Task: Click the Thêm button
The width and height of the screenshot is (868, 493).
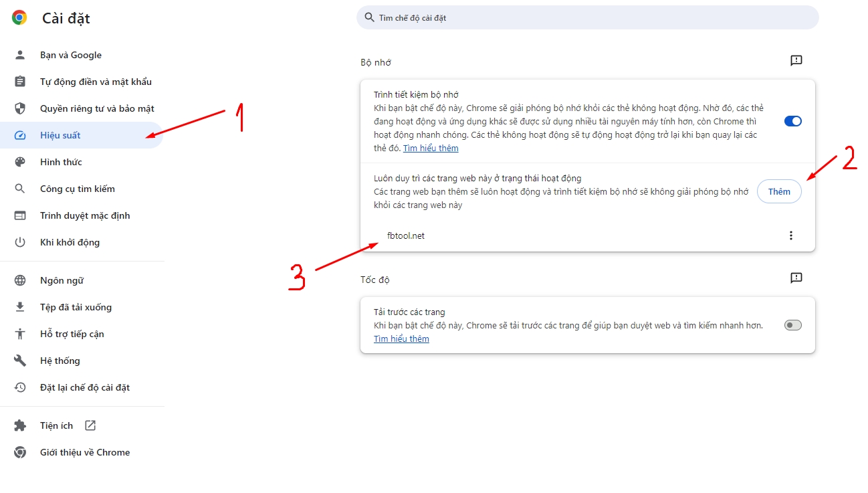Action: tap(778, 191)
